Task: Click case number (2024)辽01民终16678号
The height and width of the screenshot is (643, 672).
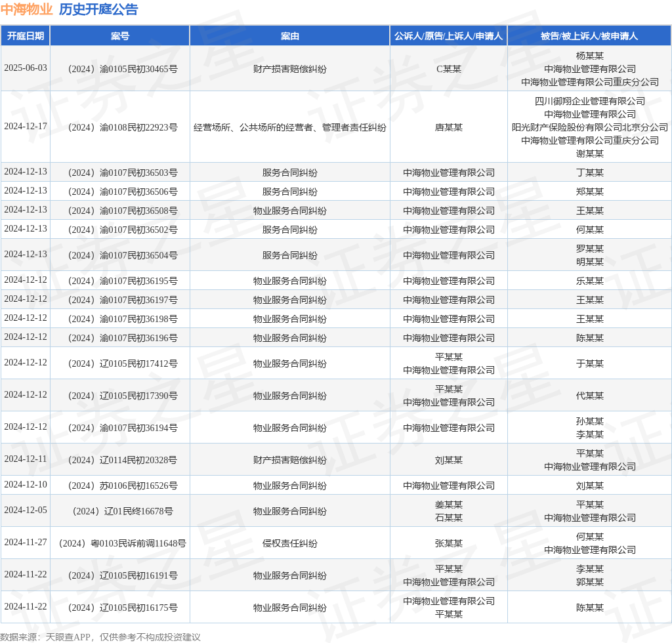Action: 123,511
